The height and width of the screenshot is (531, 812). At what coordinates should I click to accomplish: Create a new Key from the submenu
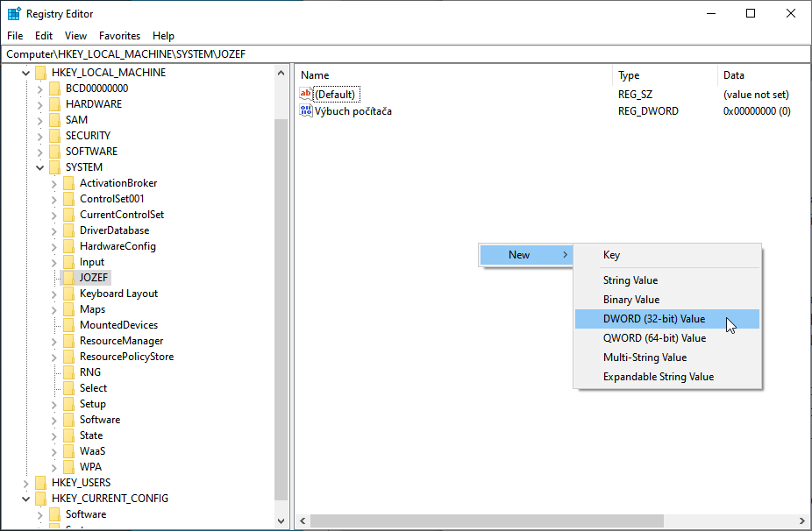611,255
